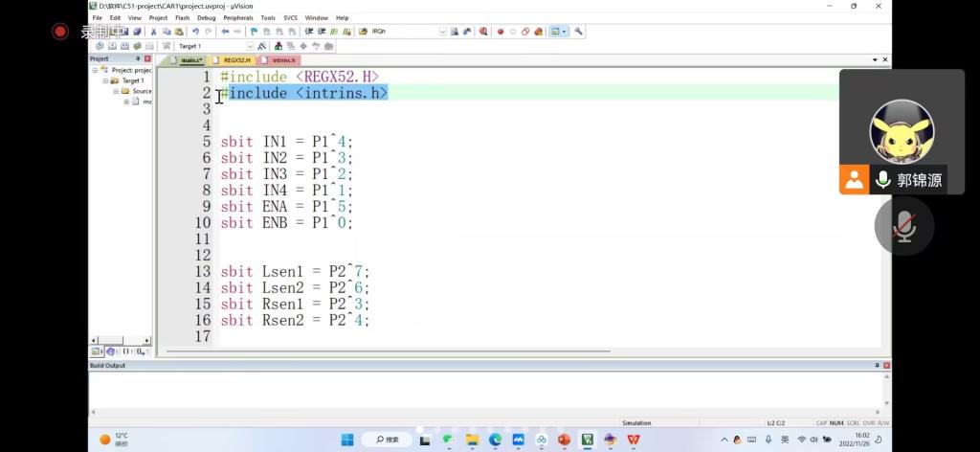Insert a breakpoint with the red dot icon
The image size is (980, 452).
500,32
